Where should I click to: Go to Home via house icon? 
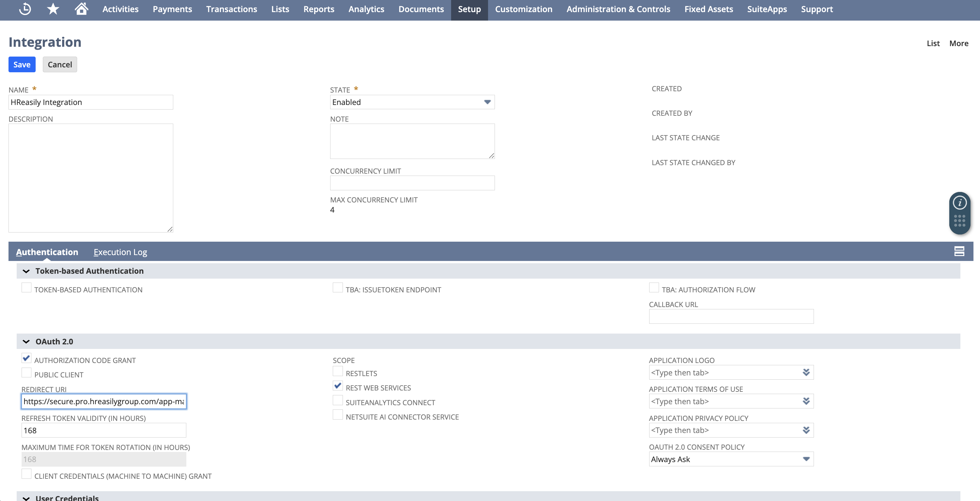[x=81, y=9]
